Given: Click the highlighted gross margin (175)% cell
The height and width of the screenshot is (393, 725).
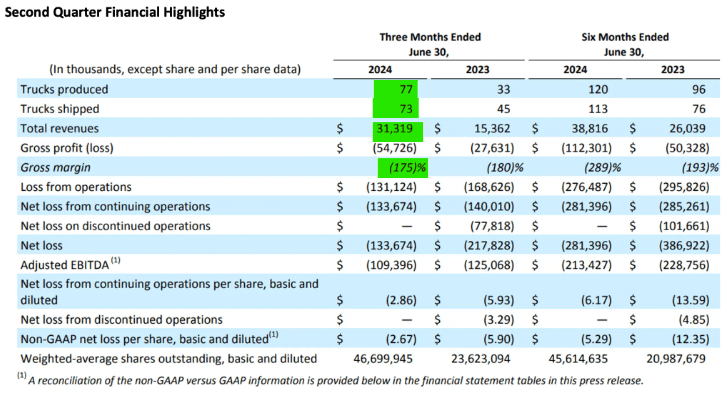Looking at the screenshot, I should click(x=403, y=167).
